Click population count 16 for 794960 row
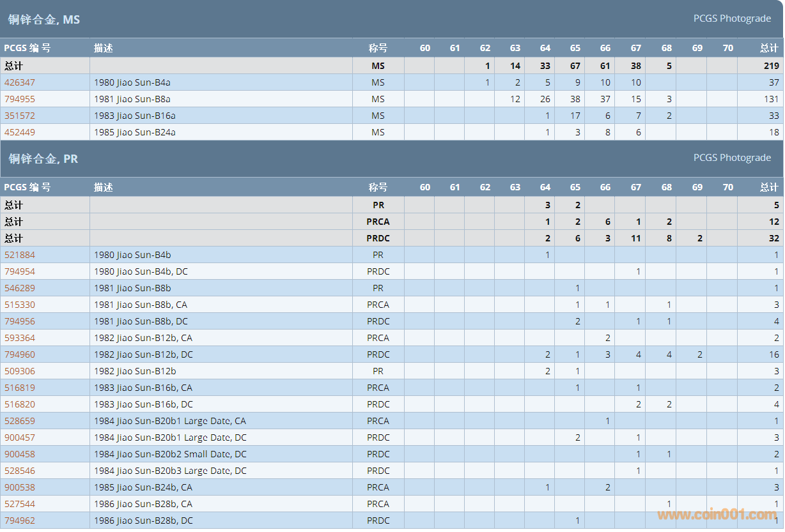This screenshot has width=785, height=532. [773, 354]
